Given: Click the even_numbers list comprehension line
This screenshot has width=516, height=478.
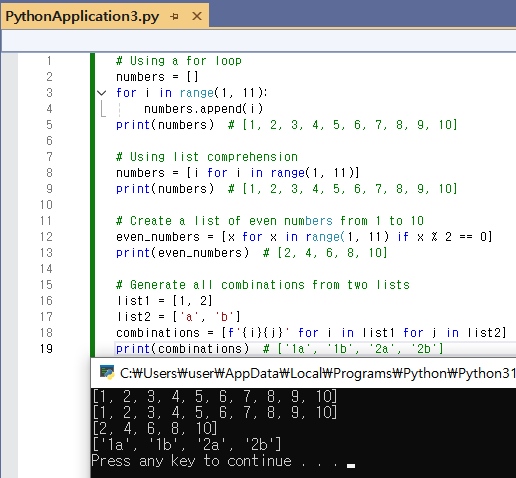Looking at the screenshot, I should tap(304, 237).
